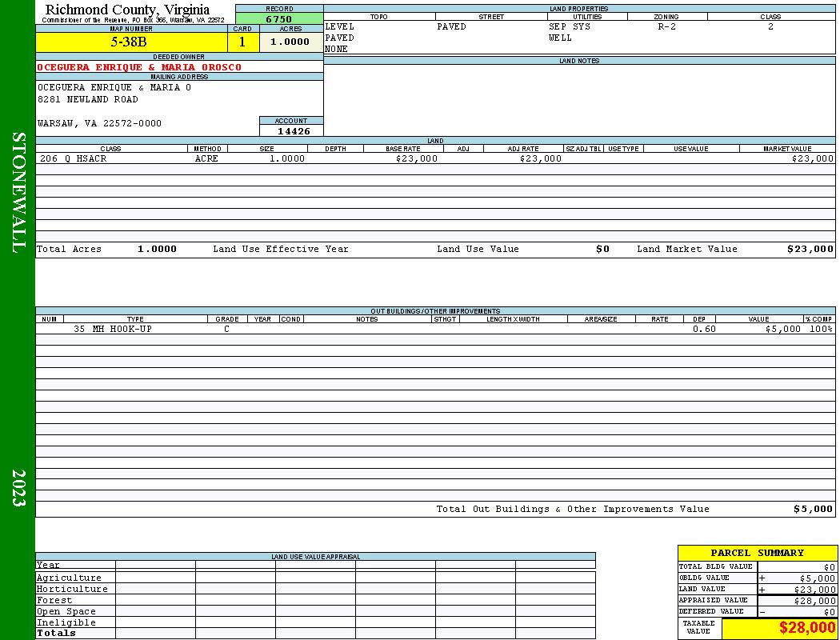Select map number 5-38B field
Image resolution: width=840 pixels, height=640 pixels.
click(x=131, y=42)
